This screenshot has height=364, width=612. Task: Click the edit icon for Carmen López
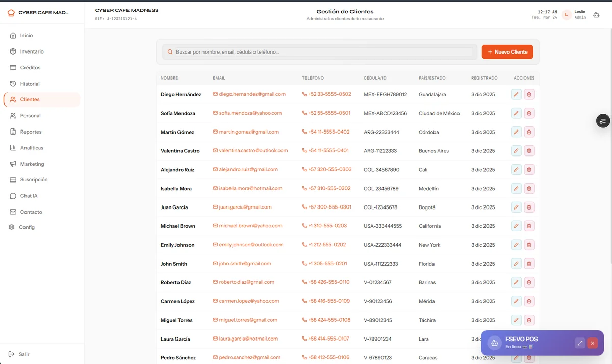(x=516, y=301)
